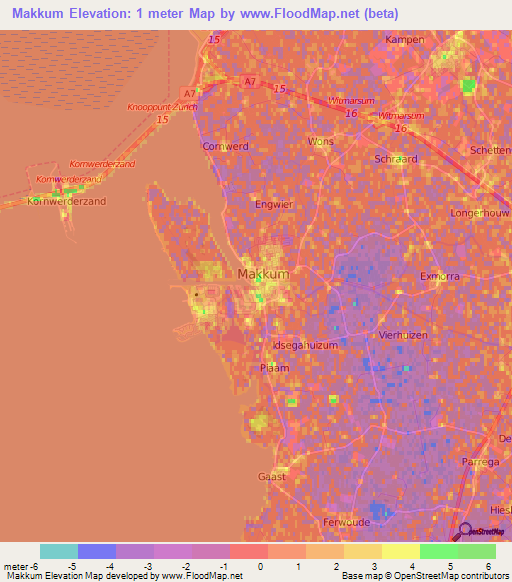Click the Exmorra village label
The image size is (512, 582).
440,277
